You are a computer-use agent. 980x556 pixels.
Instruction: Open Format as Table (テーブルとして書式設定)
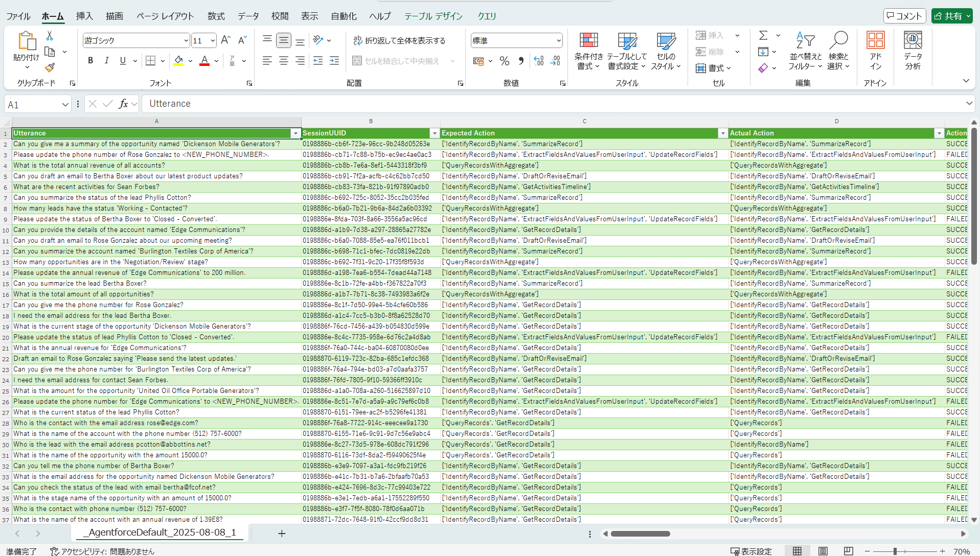[627, 51]
